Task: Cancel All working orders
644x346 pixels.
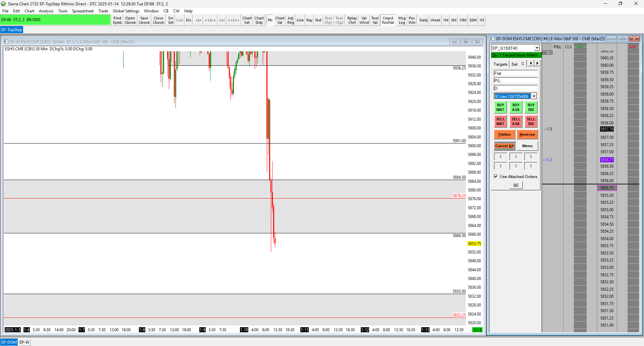Action: click(504, 146)
